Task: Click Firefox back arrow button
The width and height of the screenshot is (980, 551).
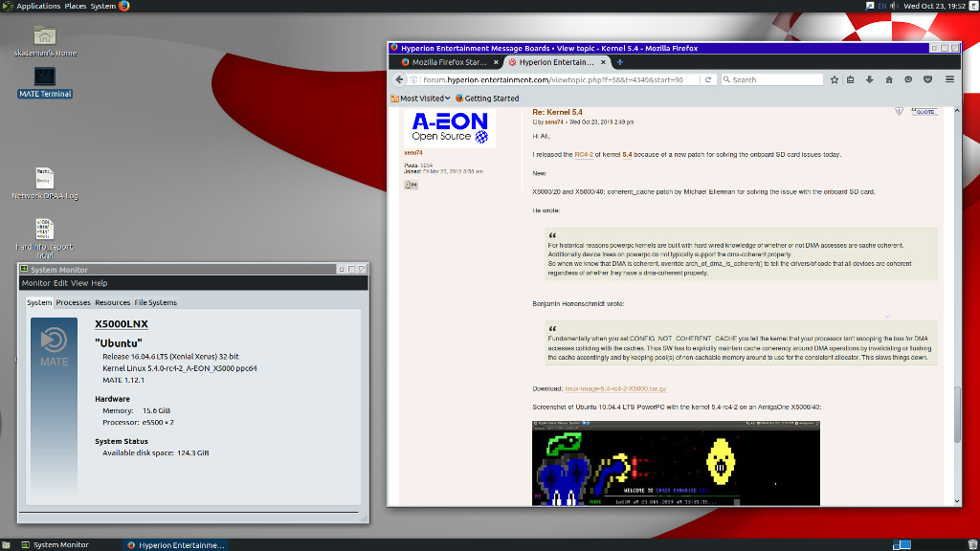Action: (399, 80)
